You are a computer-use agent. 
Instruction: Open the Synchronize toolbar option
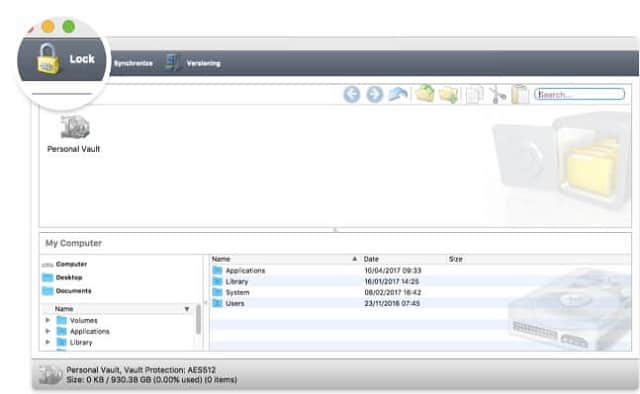(133, 63)
